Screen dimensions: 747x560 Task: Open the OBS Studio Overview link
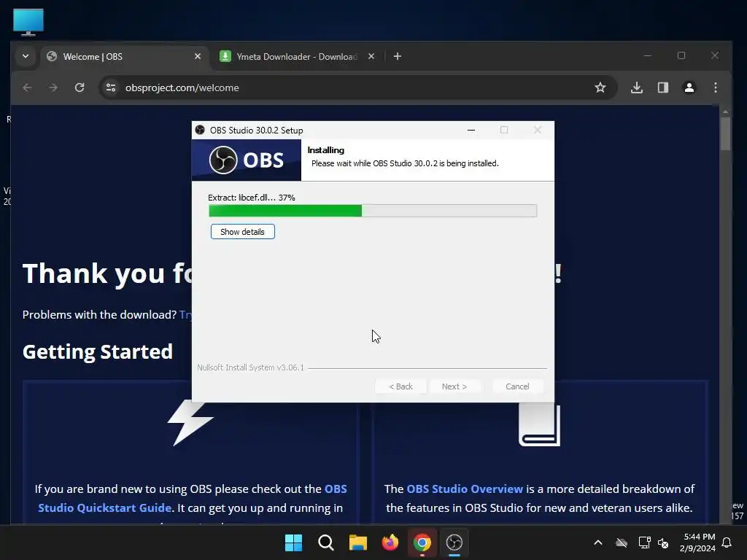click(465, 489)
